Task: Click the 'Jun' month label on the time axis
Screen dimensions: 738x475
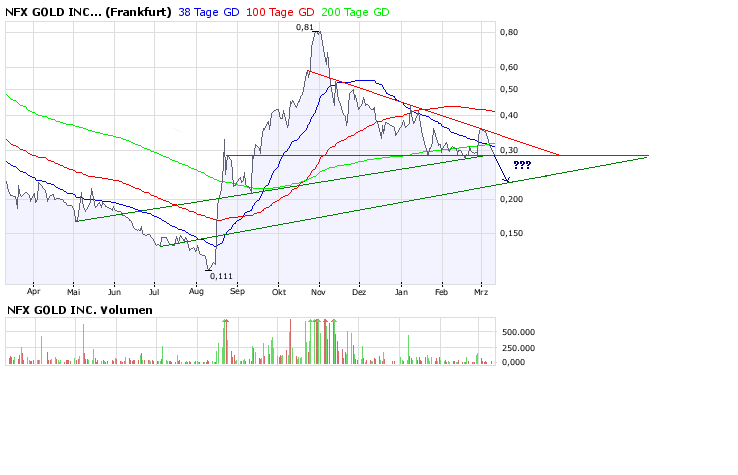Action: [114, 292]
